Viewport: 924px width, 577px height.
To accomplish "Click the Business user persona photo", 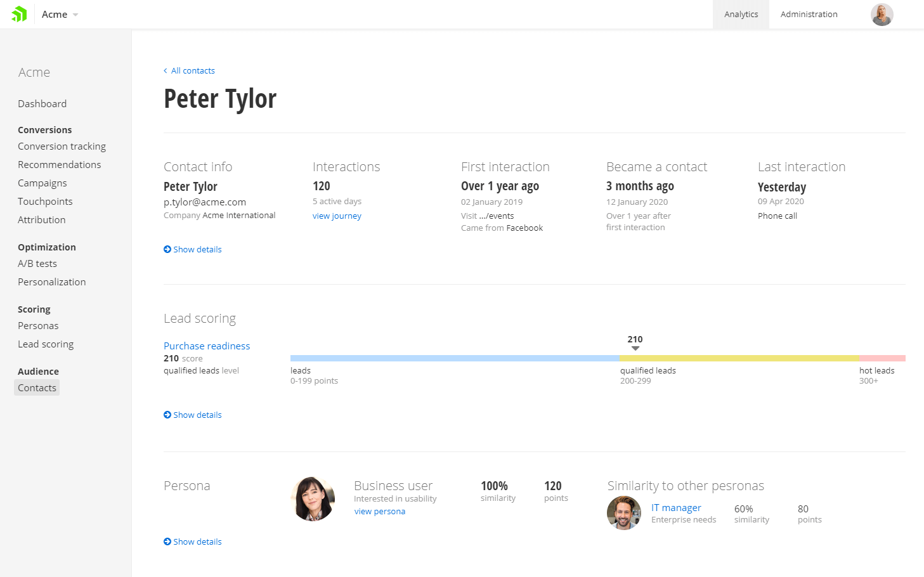I will [x=313, y=498].
